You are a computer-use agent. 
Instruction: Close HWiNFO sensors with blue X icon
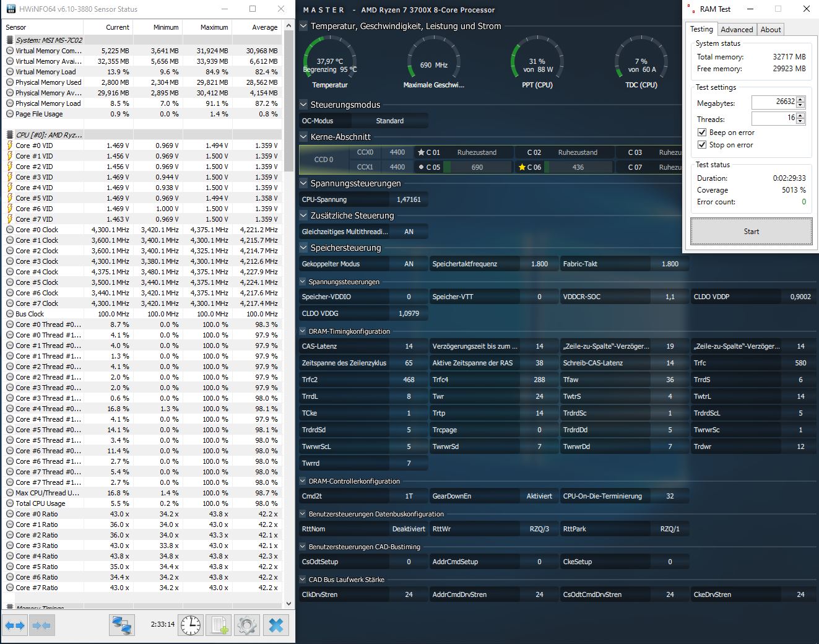(276, 625)
